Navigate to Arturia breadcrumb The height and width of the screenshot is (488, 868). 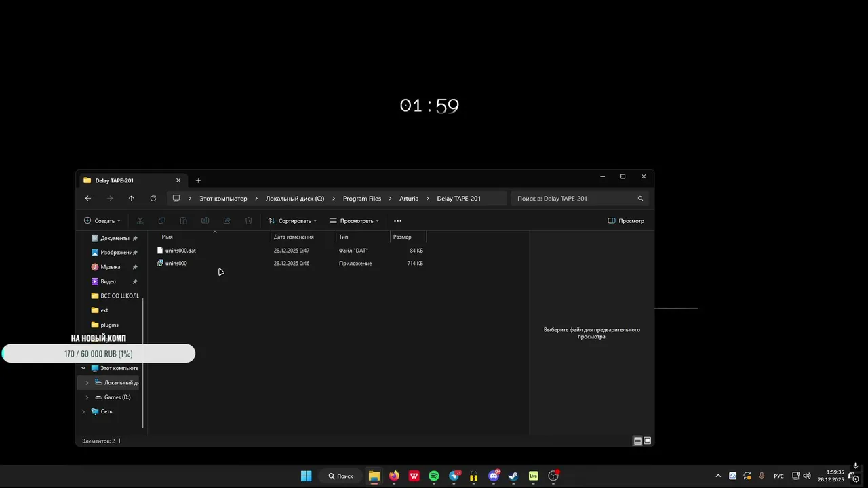(x=409, y=199)
